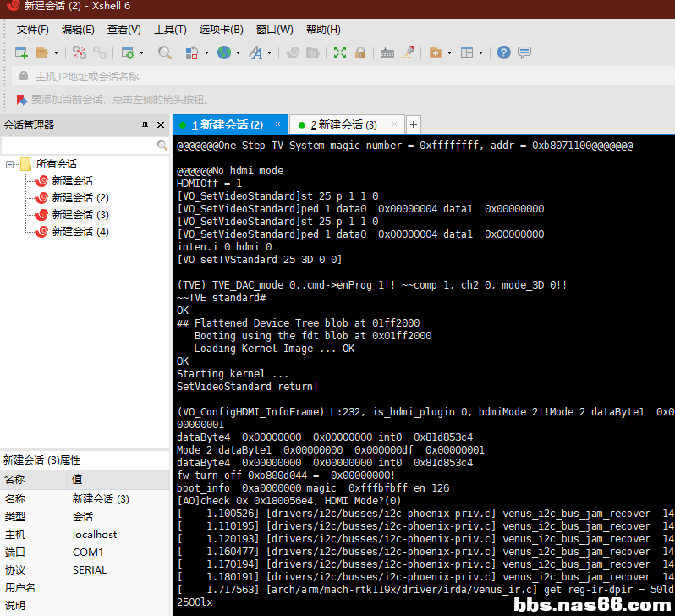Click the highlighter pen toolbar icon
675x616 pixels.
[409, 52]
